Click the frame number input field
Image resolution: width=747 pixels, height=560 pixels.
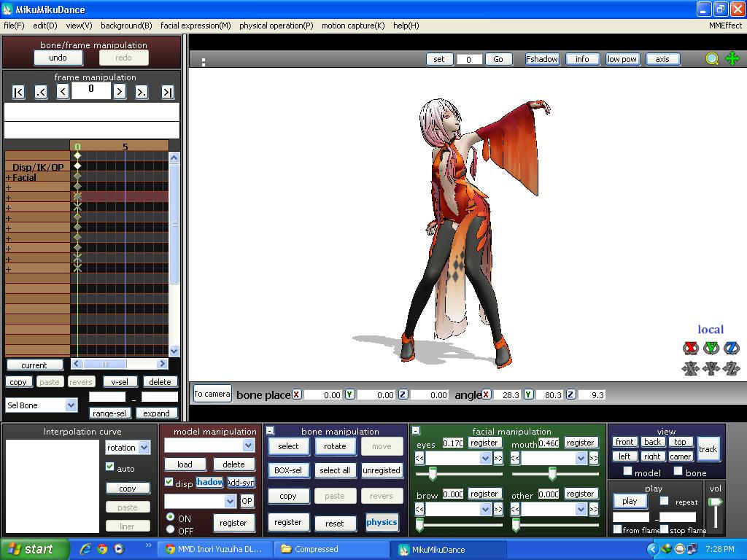tap(91, 90)
